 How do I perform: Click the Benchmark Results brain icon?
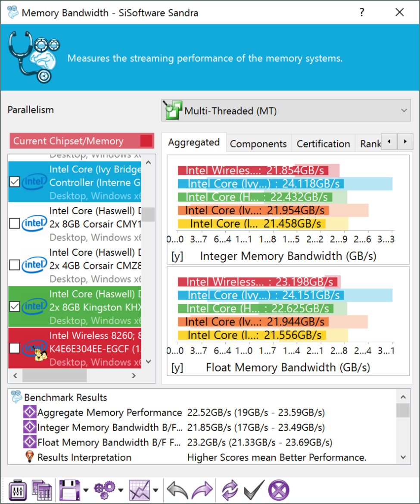(16, 397)
